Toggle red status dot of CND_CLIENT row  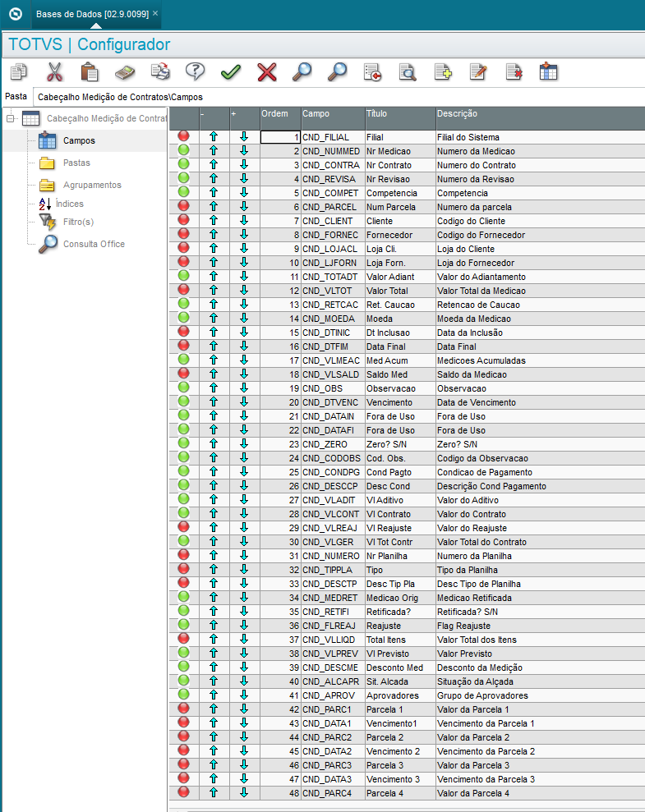[183, 220]
